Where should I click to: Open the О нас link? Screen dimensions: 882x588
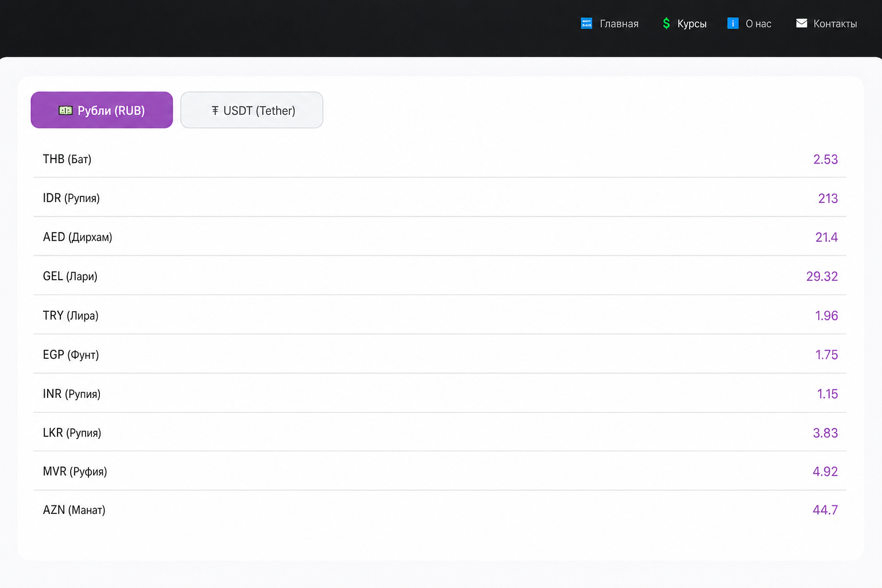759,24
